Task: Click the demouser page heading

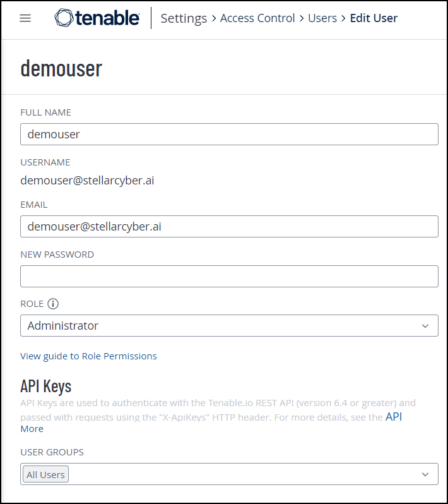Action: pos(61,68)
